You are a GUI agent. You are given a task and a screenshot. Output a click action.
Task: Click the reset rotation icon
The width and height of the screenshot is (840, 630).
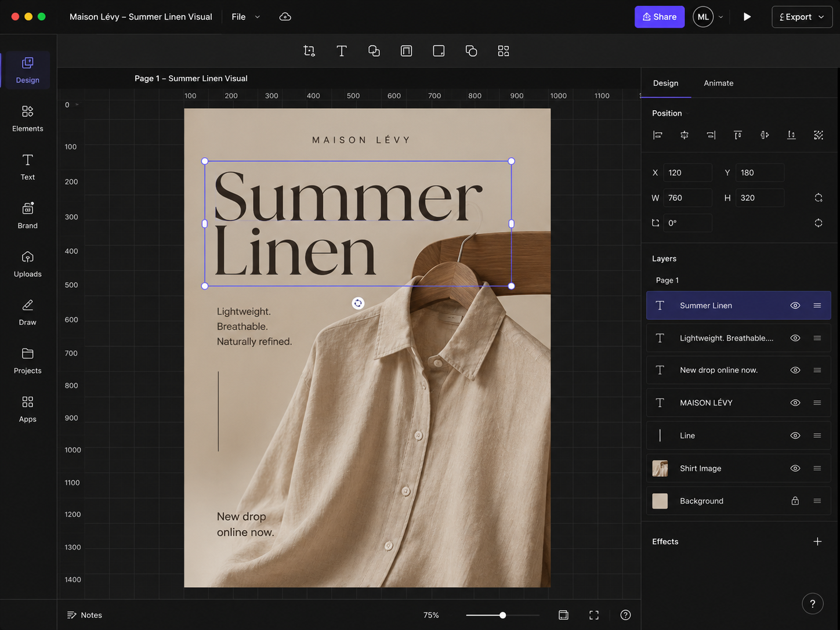[x=819, y=223]
